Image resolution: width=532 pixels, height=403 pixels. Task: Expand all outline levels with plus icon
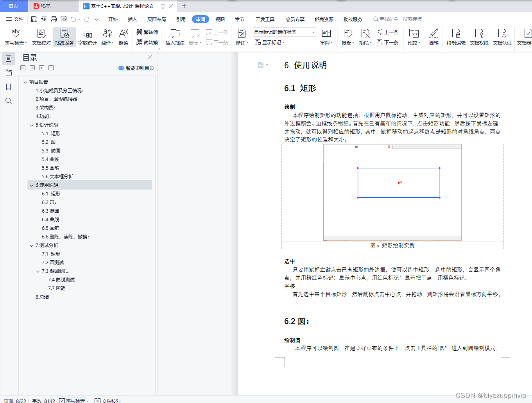tap(42, 68)
